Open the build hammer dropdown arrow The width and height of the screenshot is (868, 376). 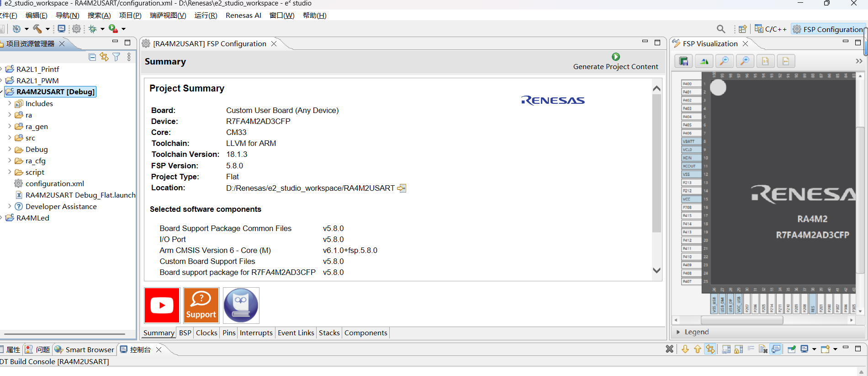point(48,29)
